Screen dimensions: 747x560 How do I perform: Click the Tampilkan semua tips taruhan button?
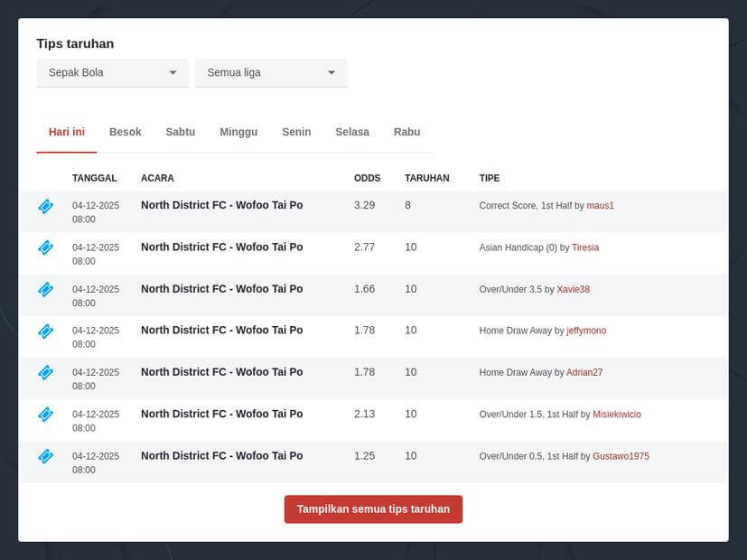373,509
